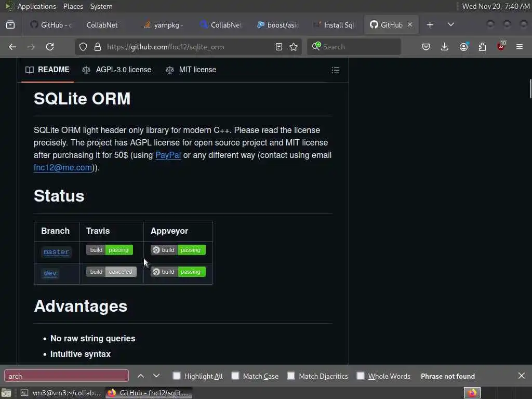This screenshot has width=532, height=399.
Task: Expand the list all tabs dropdown
Action: coord(451,25)
